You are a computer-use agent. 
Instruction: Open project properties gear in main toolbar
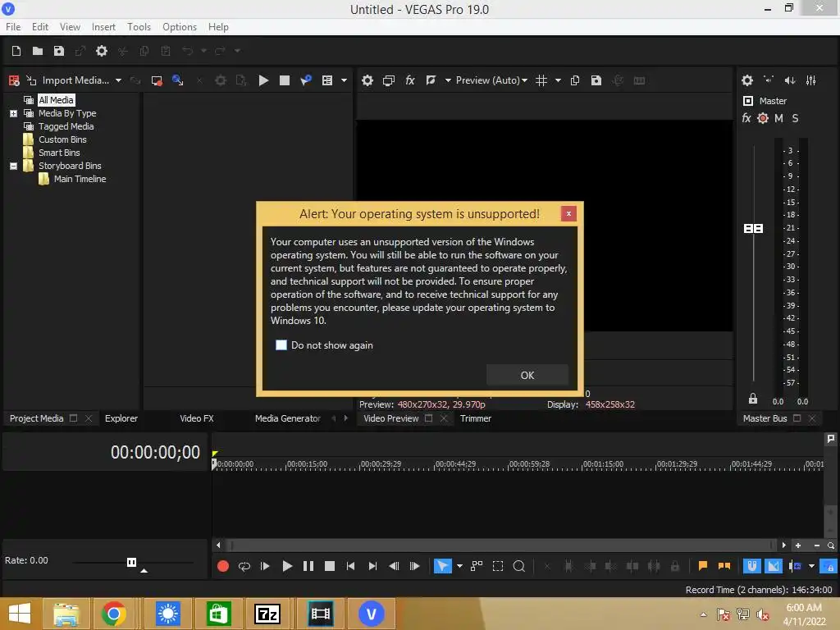point(101,51)
